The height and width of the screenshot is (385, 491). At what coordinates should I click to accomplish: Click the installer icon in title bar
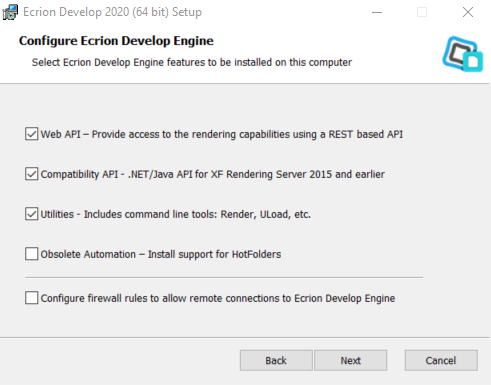point(10,12)
